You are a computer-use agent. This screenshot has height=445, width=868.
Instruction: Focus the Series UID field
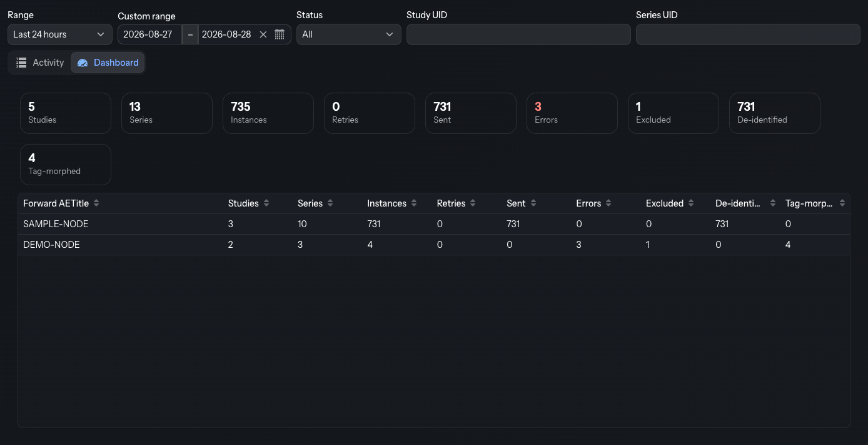coord(748,34)
